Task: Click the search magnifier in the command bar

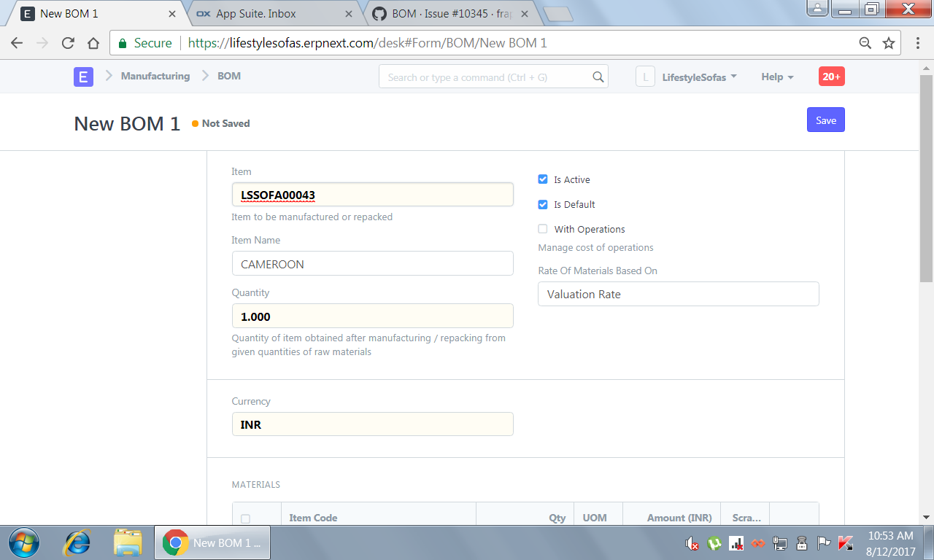Action: point(598,77)
